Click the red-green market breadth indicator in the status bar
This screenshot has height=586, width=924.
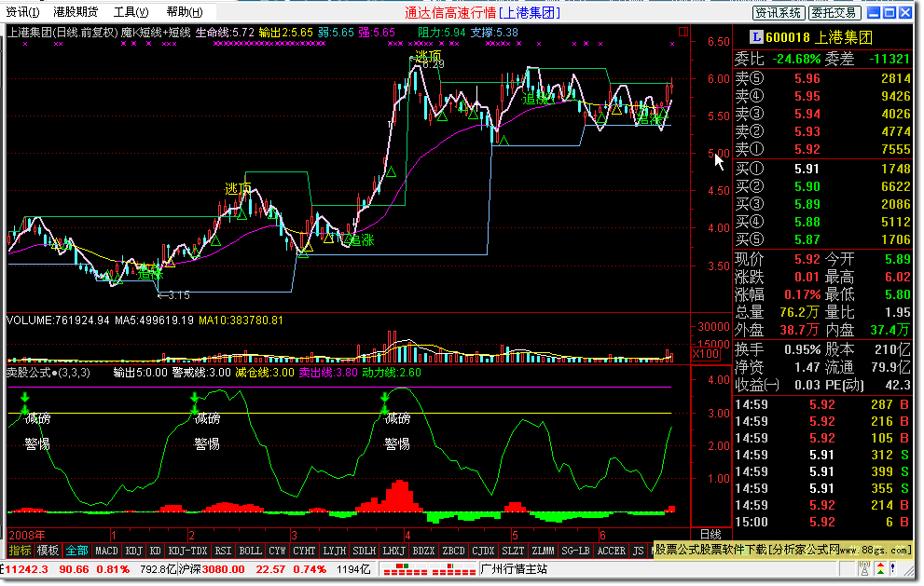pos(428,569)
